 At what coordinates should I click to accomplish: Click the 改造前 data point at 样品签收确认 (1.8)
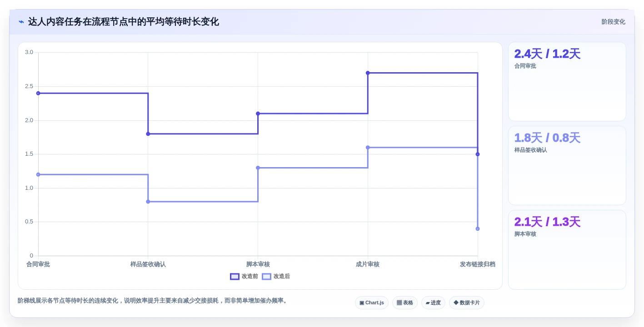148,134
